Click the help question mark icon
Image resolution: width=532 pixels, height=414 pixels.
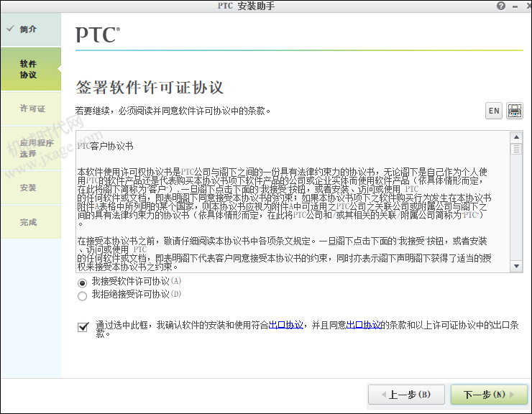point(501,6)
